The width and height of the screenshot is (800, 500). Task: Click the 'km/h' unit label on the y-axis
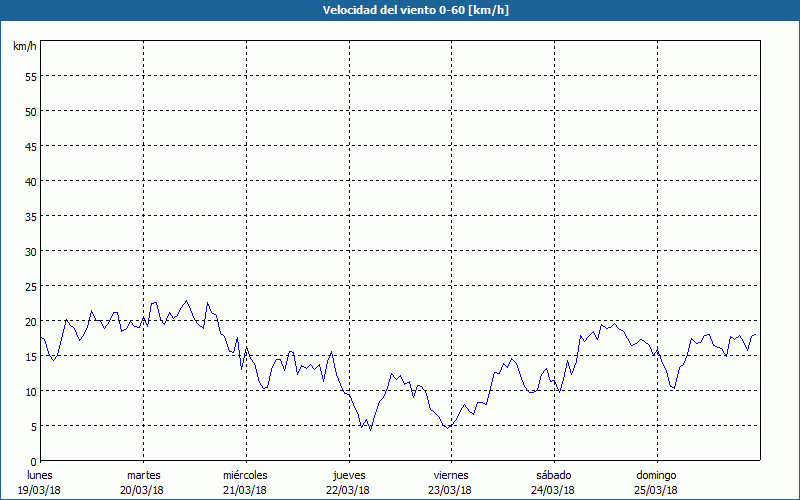pyautogui.click(x=25, y=47)
